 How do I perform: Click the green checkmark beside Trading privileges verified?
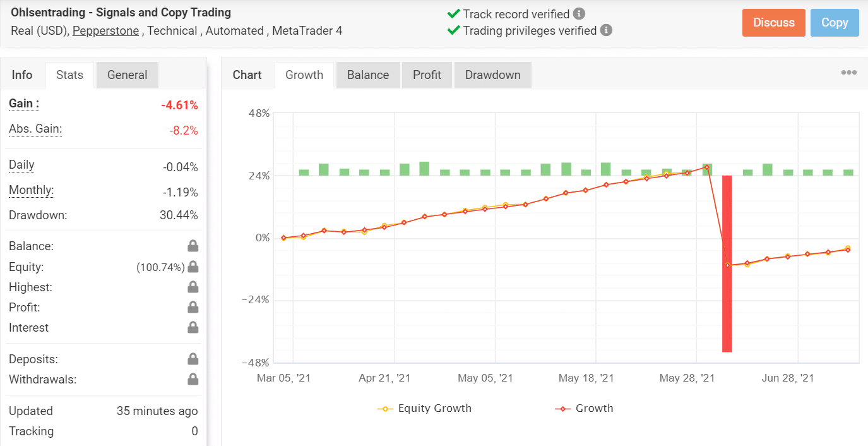coord(453,30)
